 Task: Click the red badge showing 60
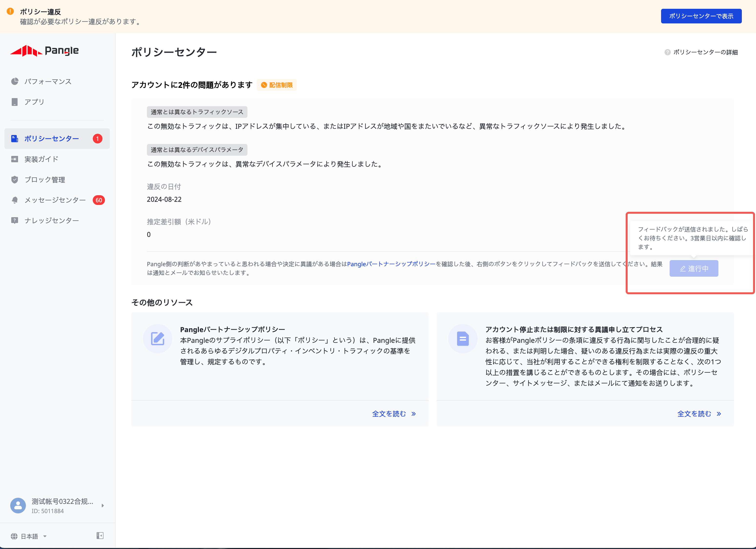pos(99,200)
